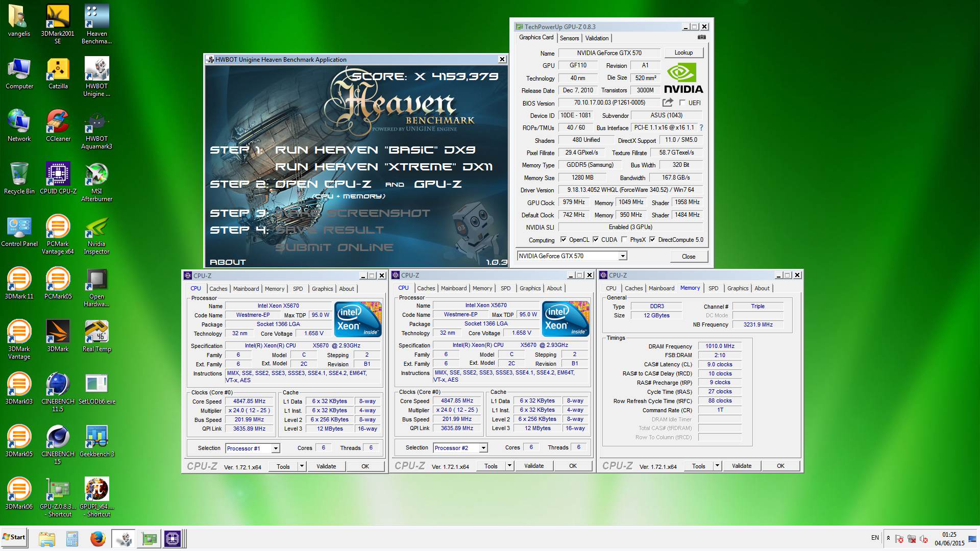Open SPD tab in Memory CPU-Z window

713,288
